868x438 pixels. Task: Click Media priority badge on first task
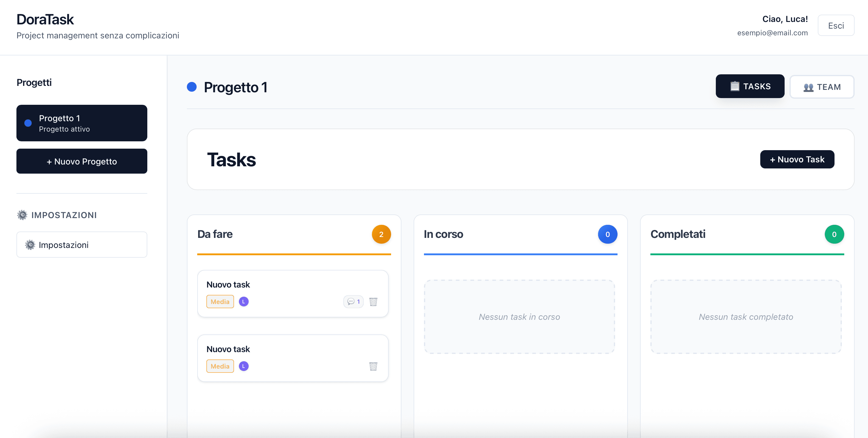(x=220, y=302)
